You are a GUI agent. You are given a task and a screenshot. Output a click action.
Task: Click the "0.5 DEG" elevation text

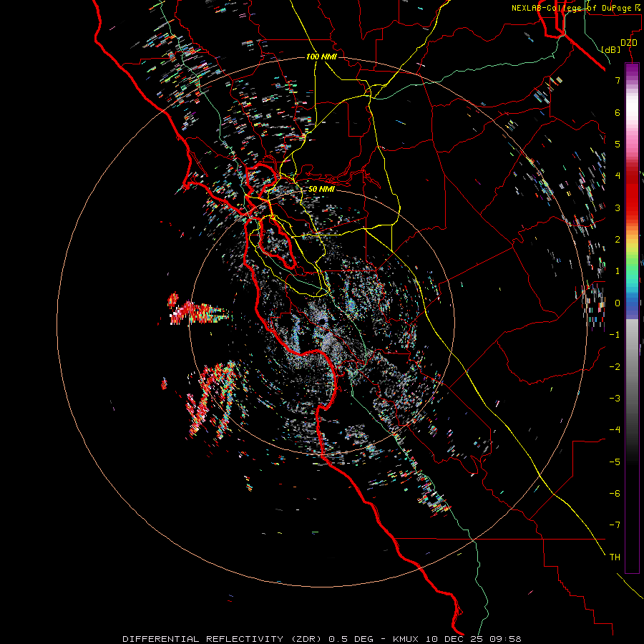[351, 639]
